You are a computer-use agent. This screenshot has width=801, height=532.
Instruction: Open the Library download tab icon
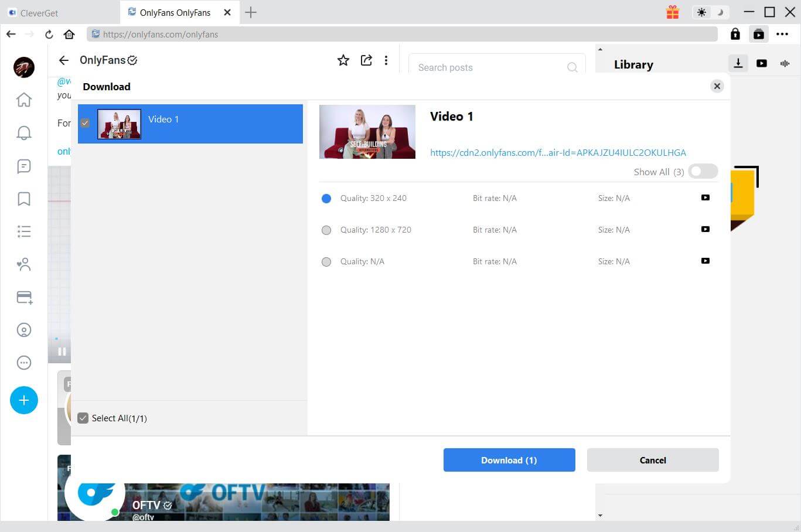pos(738,63)
